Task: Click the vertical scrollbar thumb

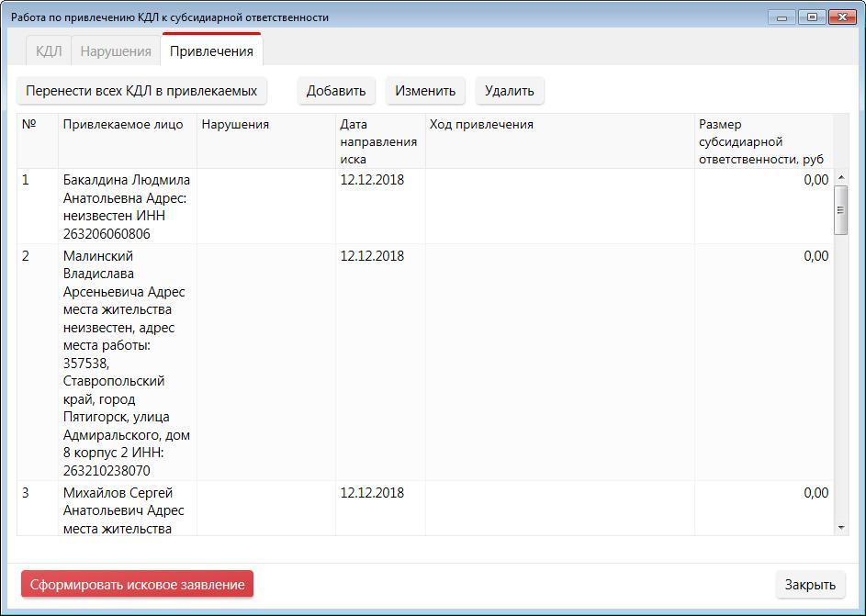Action: pos(841,210)
